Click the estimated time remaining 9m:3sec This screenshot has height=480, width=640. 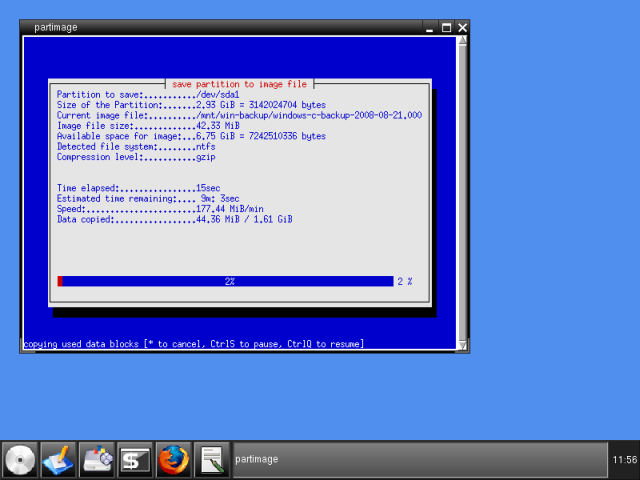coord(220,199)
